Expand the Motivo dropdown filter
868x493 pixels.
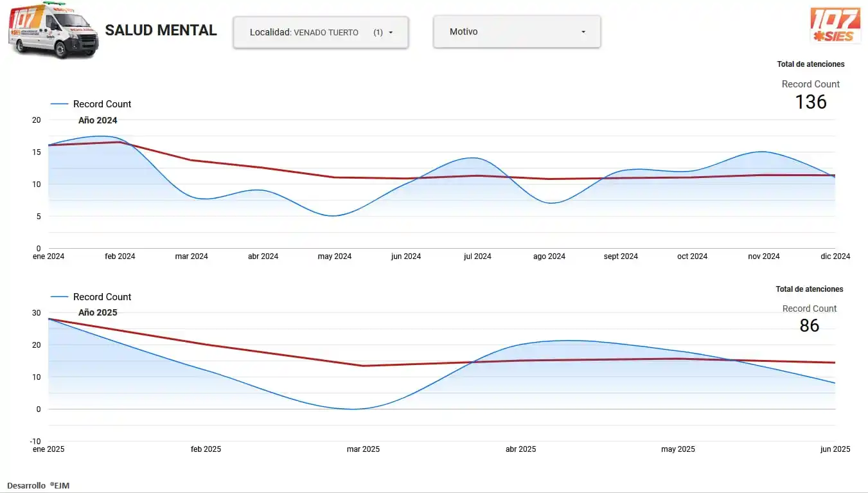(517, 31)
